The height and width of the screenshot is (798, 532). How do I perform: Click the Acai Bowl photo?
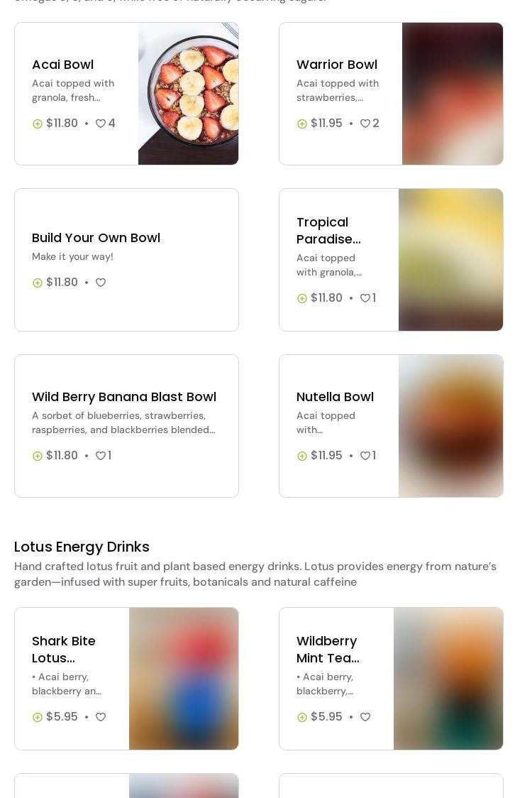pos(188,94)
